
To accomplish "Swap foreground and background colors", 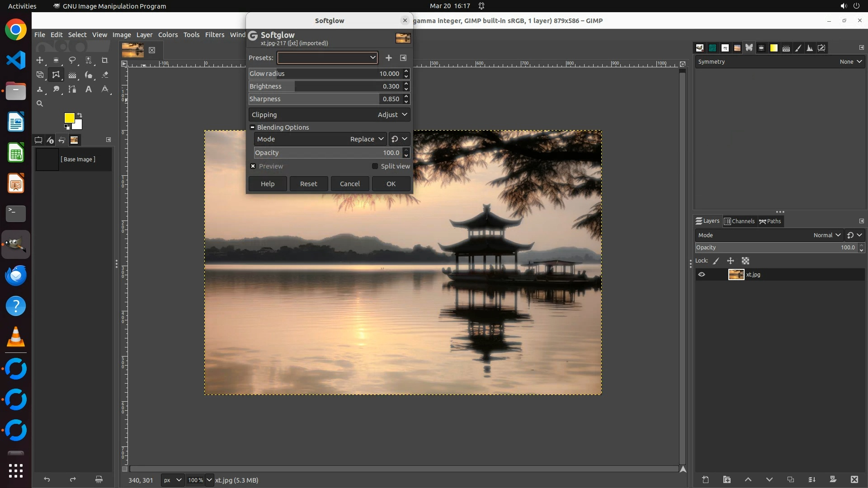I will (80, 115).
